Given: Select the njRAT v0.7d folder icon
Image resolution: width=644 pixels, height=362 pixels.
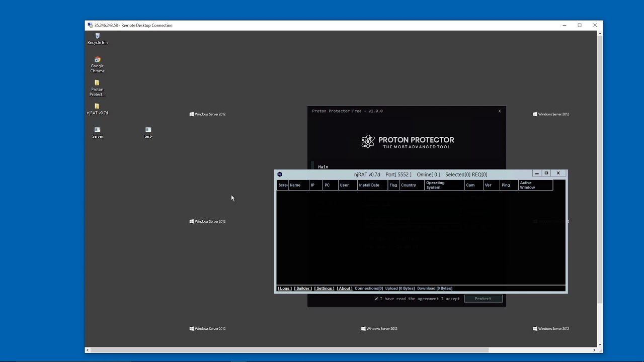Looking at the screenshot, I should click(x=97, y=109).
